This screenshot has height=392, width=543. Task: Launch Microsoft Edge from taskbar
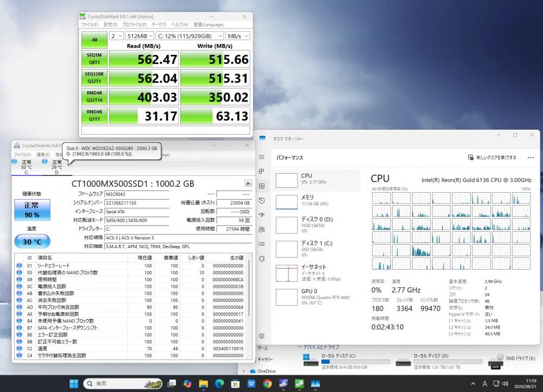tap(219, 383)
